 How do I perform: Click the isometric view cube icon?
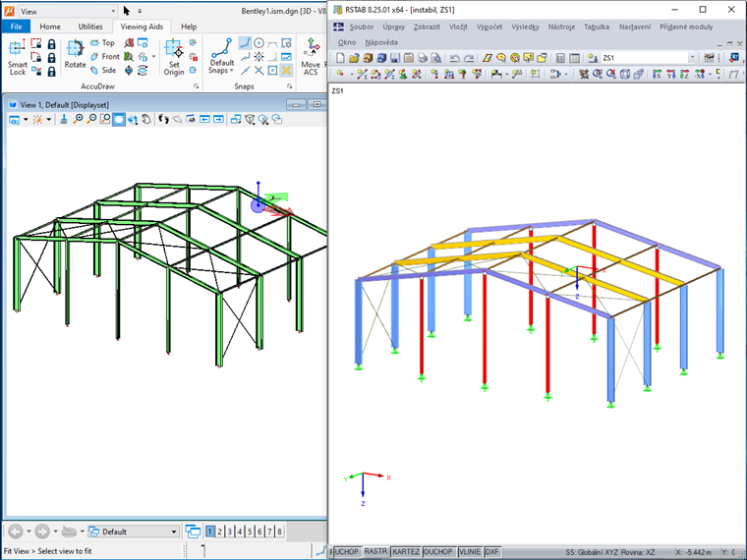click(625, 75)
